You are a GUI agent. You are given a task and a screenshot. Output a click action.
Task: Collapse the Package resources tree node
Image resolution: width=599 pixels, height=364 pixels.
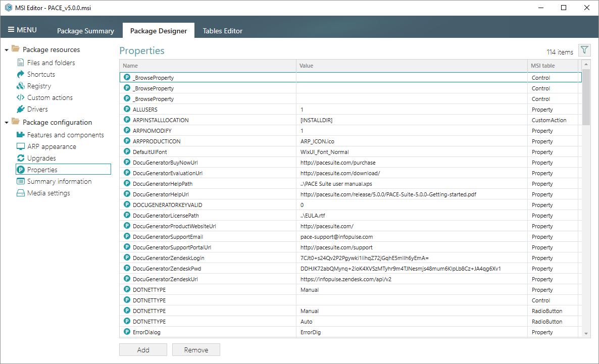(x=7, y=50)
